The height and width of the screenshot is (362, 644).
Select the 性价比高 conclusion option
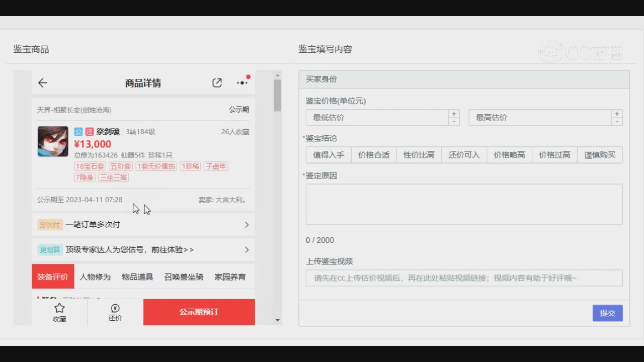(419, 155)
